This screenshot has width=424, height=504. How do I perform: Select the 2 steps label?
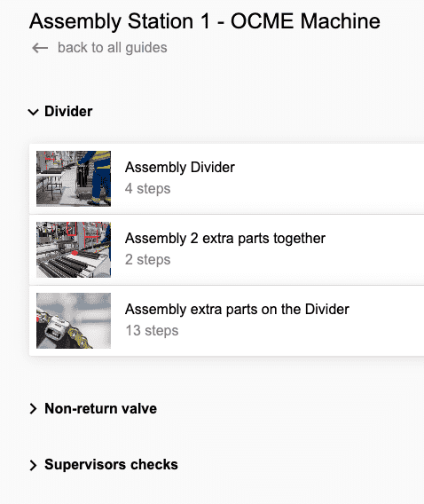pos(148,260)
